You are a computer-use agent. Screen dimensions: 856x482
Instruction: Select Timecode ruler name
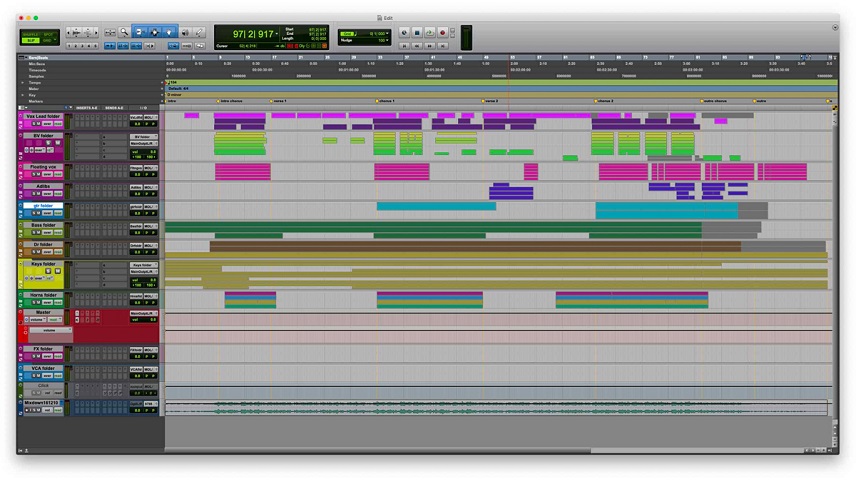(37, 70)
